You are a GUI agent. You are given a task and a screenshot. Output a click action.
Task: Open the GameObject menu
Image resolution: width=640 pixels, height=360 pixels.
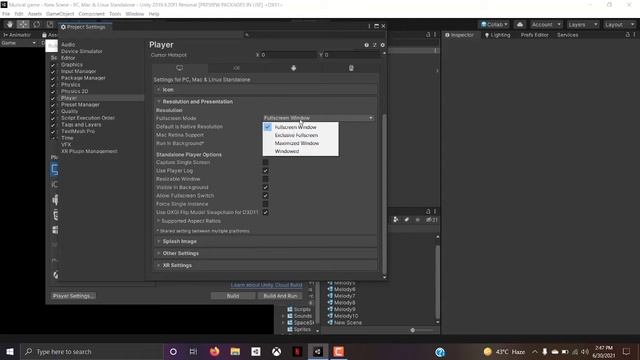(x=60, y=14)
